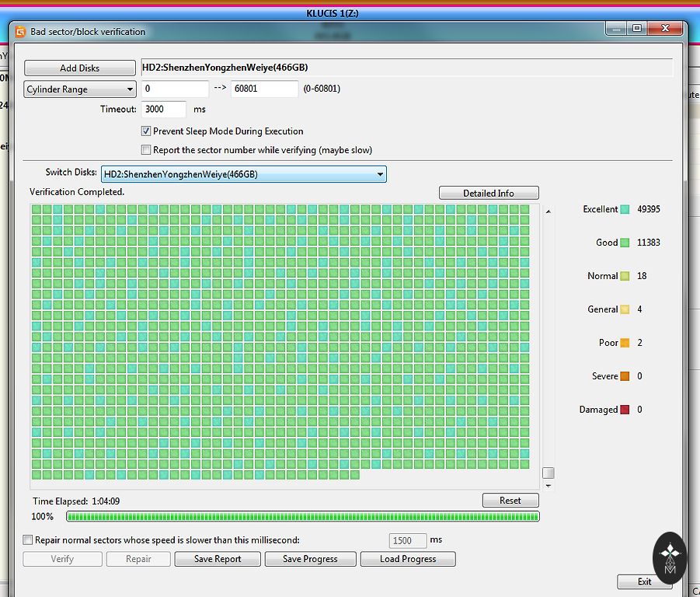This screenshot has width=700, height=597.
Task: Click the Timeout value input field
Action: 164,110
